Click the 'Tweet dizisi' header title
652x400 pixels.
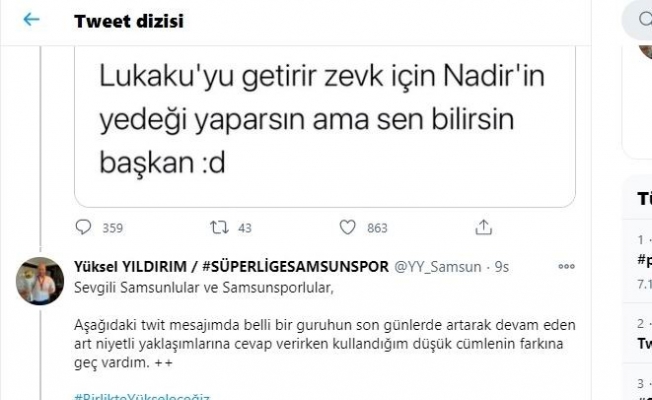[x=129, y=20]
